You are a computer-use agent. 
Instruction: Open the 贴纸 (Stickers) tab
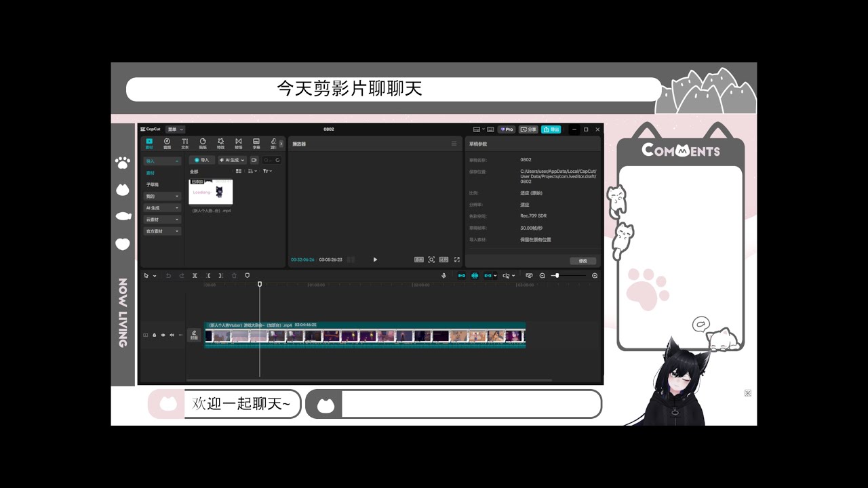(203, 143)
